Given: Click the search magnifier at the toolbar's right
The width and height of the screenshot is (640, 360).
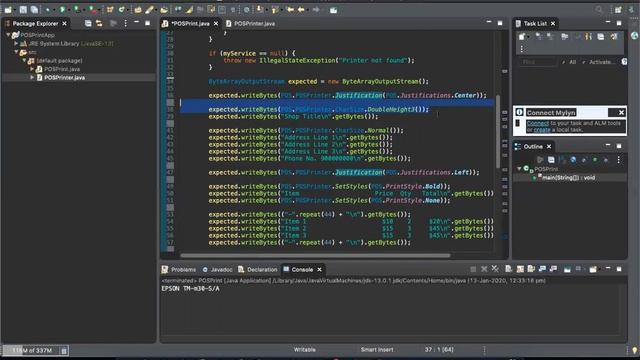Looking at the screenshot, I should [x=599, y=9].
